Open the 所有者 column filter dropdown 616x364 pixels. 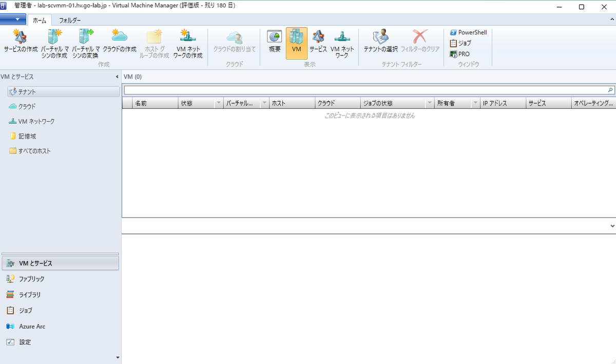(x=475, y=103)
